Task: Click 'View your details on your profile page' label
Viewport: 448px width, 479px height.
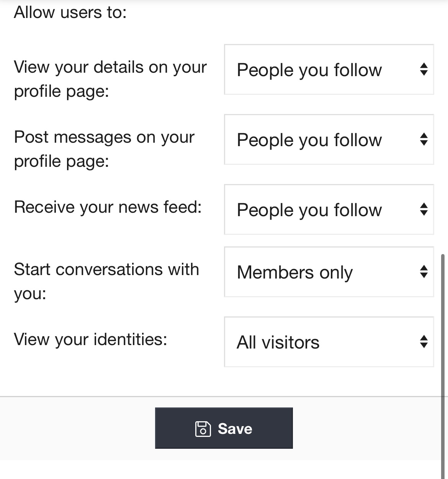Action: (110, 79)
